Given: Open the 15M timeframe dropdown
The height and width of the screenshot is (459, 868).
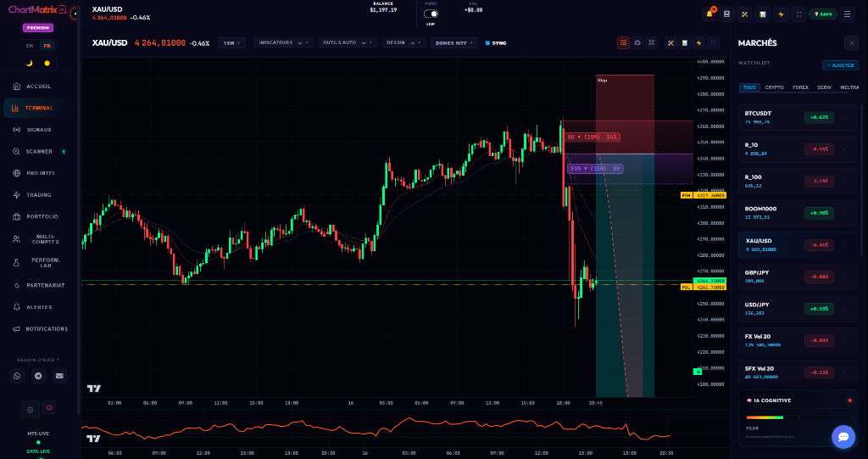Looking at the screenshot, I should pyautogui.click(x=232, y=42).
